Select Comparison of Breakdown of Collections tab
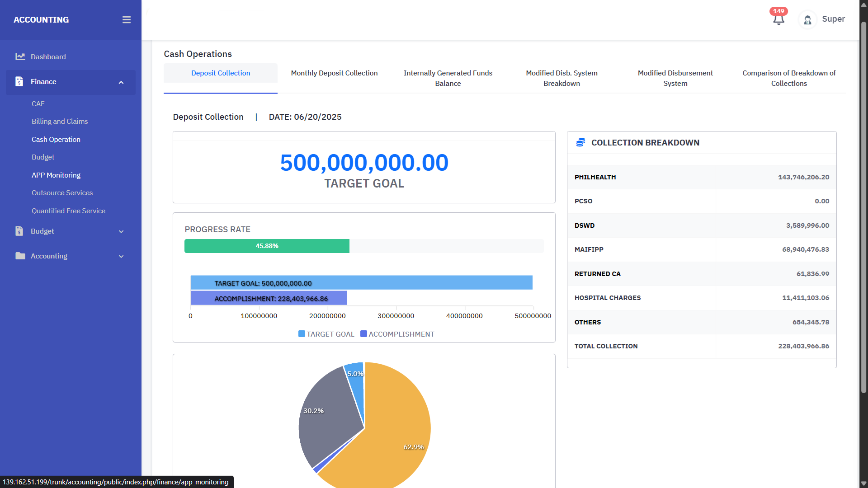This screenshot has height=488, width=868. click(788, 78)
